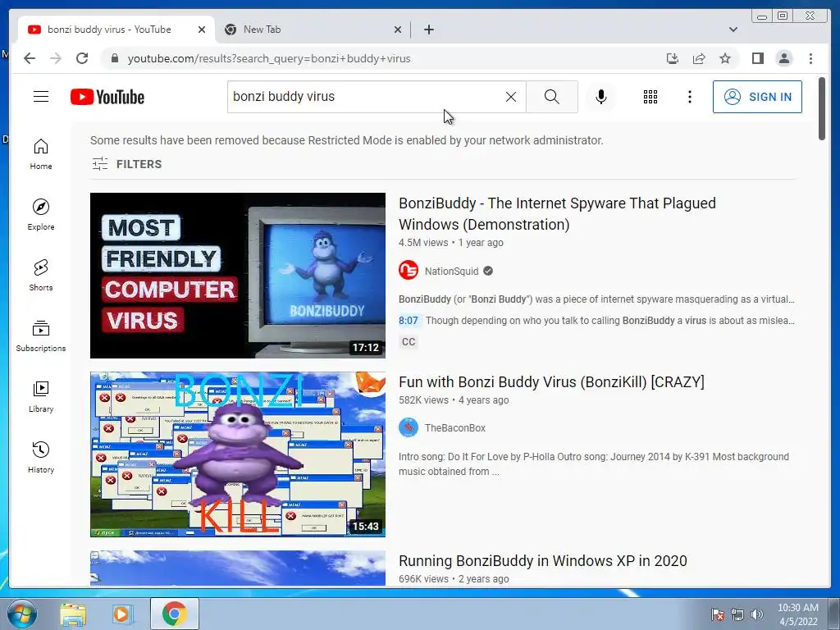
Task: Open Windows Explorer from the taskbar
Action: tap(73, 614)
